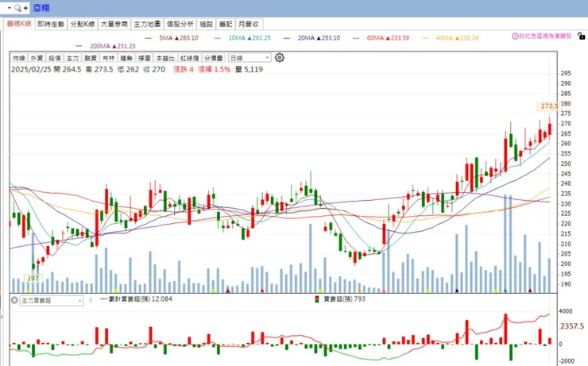This screenshot has width=588, height=366.
Task: Toggle the 投信 indicator button
Action: click(55, 58)
